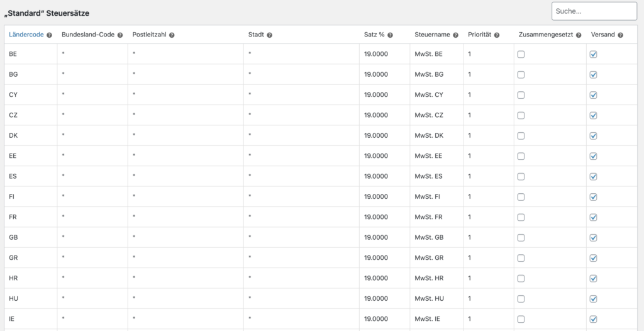The width and height of the screenshot is (644, 331).
Task: Toggle Zusammengesetzt for the FR row
Action: pyautogui.click(x=521, y=217)
